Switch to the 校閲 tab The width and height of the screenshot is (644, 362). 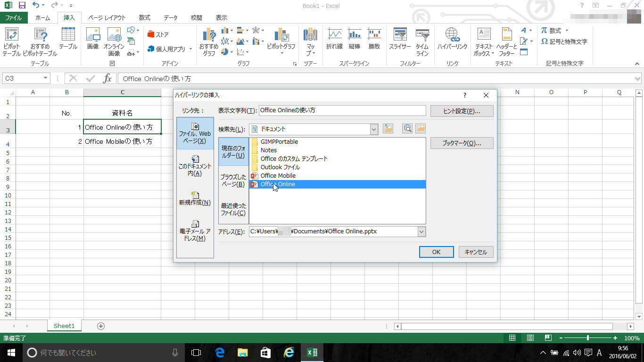pyautogui.click(x=197, y=18)
